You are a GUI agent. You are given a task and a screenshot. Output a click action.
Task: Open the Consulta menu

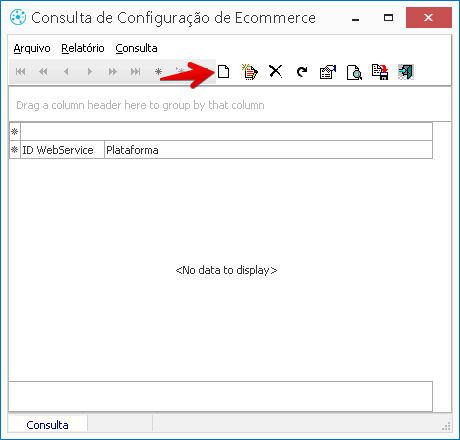(x=136, y=48)
